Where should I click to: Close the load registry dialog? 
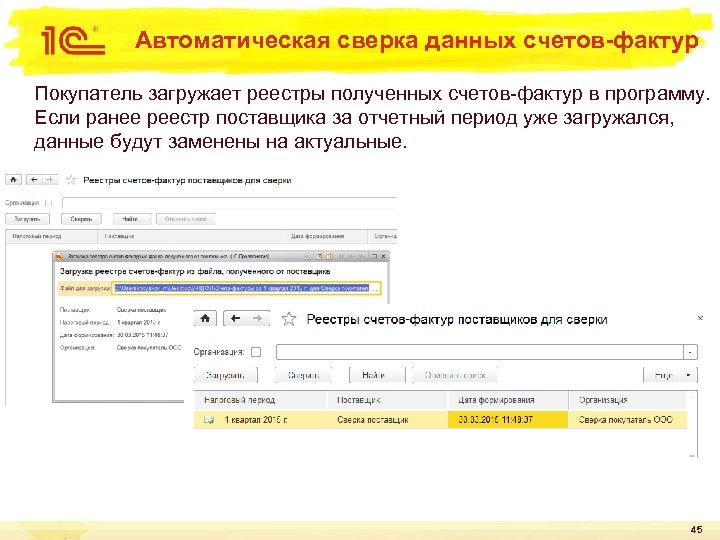(x=383, y=256)
